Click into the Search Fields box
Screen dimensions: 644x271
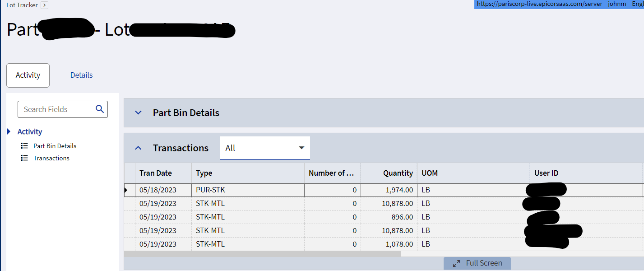(x=63, y=109)
